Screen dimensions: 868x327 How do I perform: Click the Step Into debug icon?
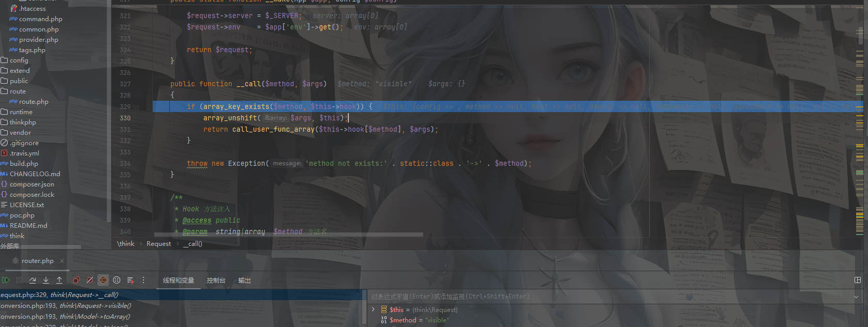(x=46, y=280)
